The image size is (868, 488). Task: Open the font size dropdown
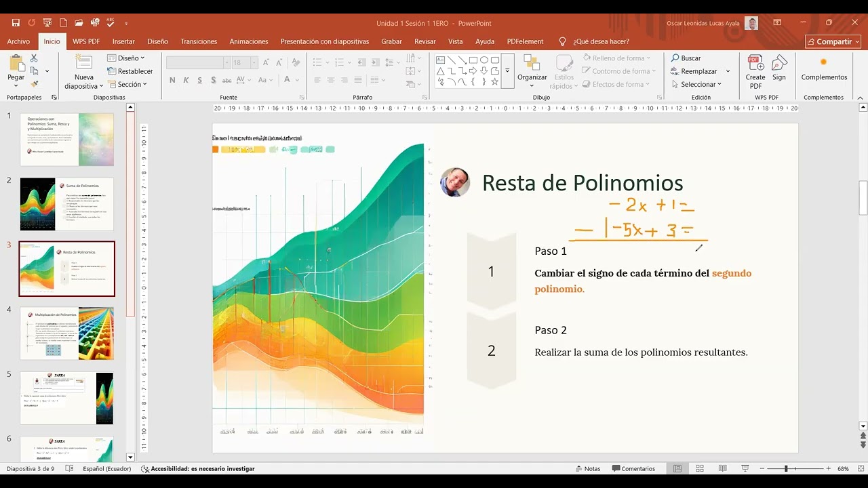(x=254, y=62)
